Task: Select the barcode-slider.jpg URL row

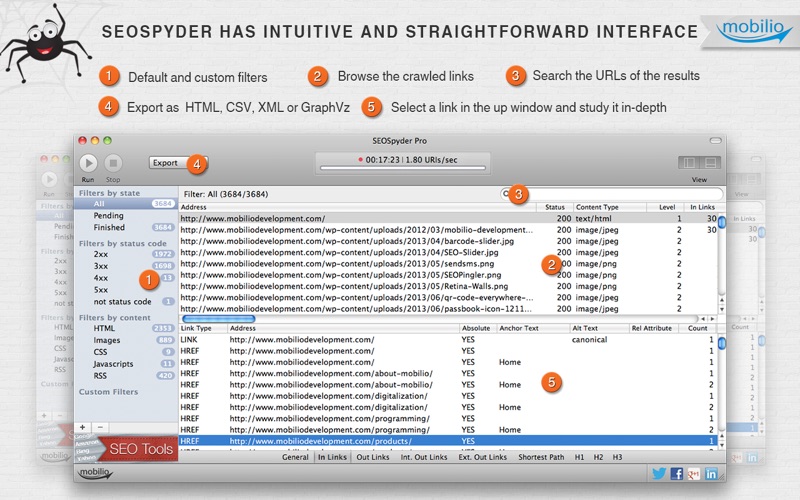Action: [x=448, y=241]
